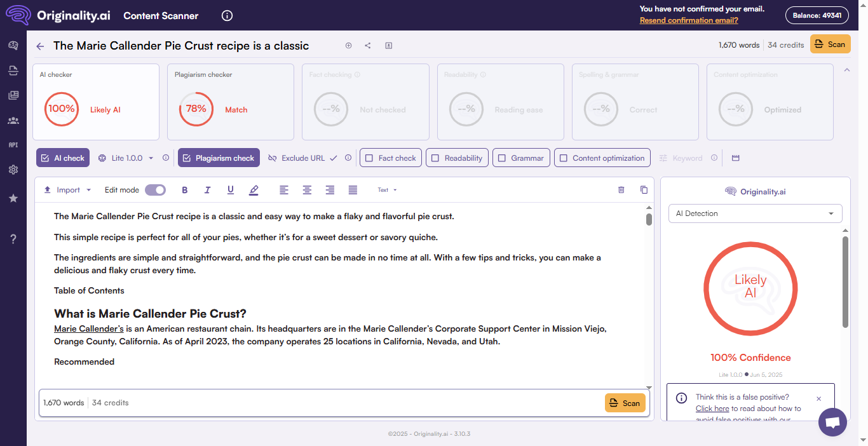Click the Scan button below the editor
This screenshot has width=868, height=446.
(625, 403)
